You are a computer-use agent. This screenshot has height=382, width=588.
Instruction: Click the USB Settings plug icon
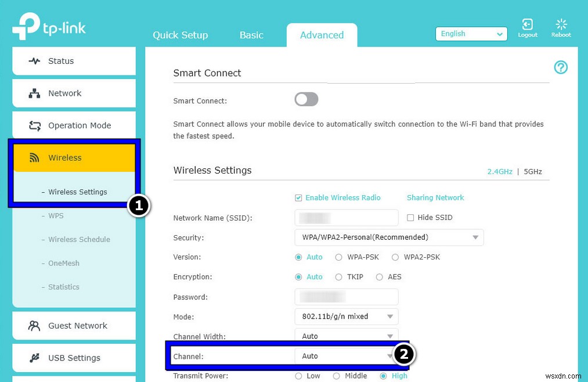[x=34, y=358]
